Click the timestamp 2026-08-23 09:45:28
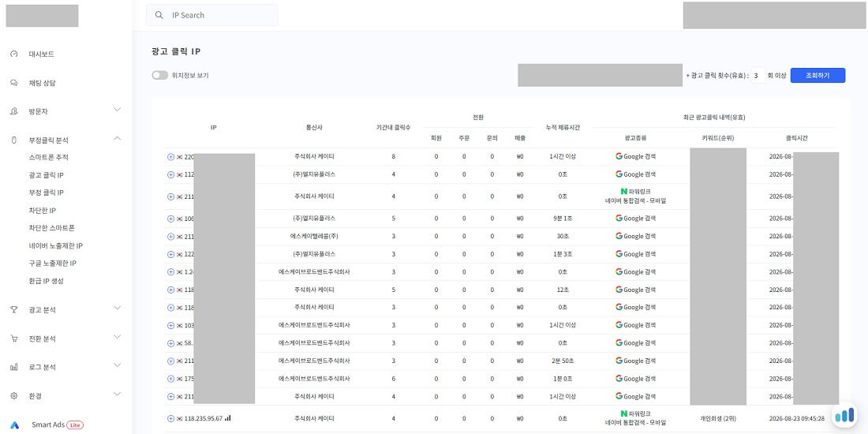This screenshot has width=868, height=434. [797, 419]
